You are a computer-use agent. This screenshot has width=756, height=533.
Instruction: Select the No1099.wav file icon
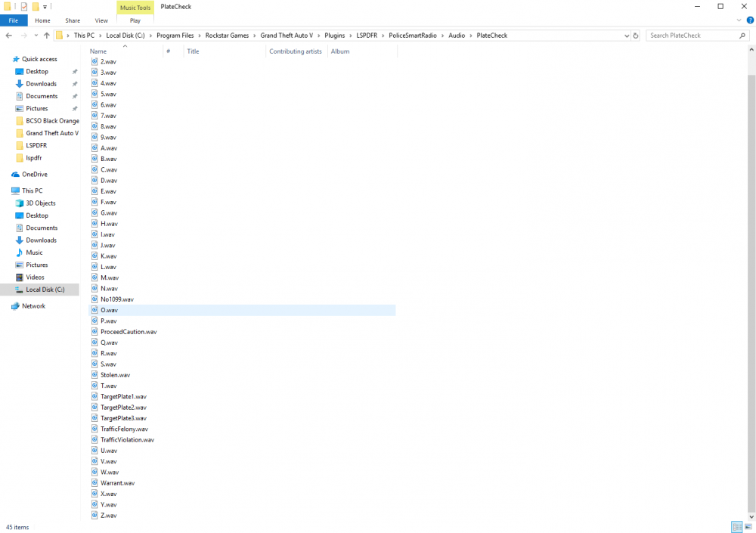94,299
